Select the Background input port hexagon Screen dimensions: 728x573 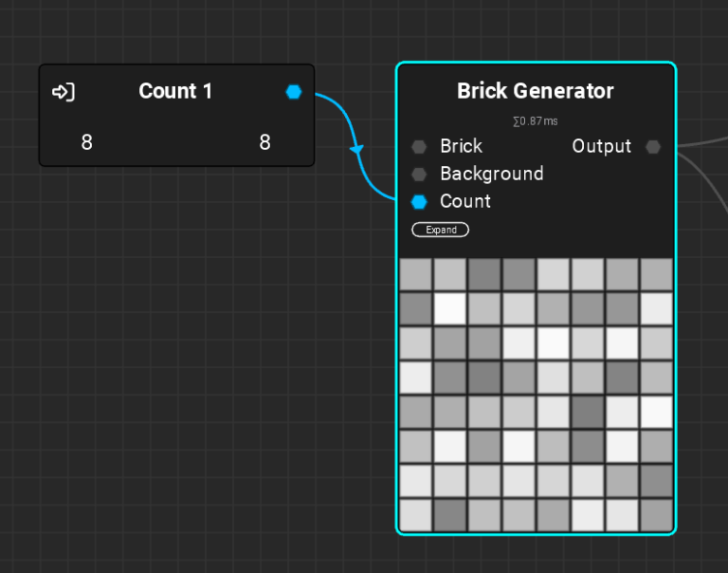click(x=419, y=175)
